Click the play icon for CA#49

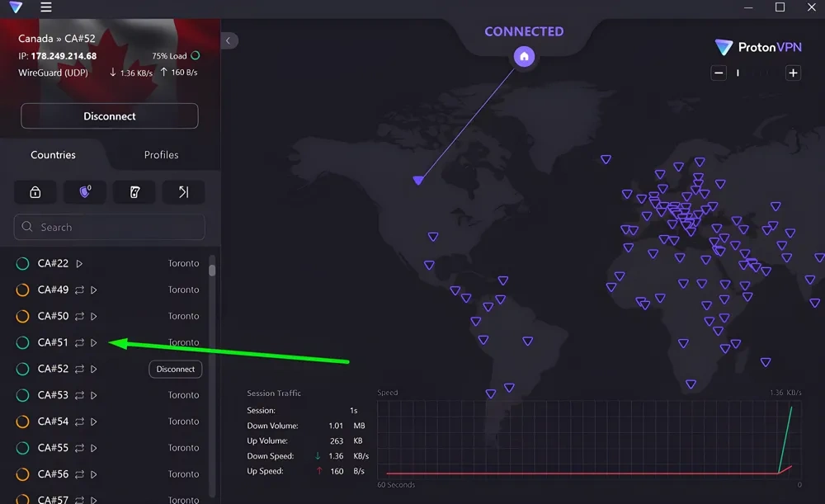pyautogui.click(x=94, y=290)
